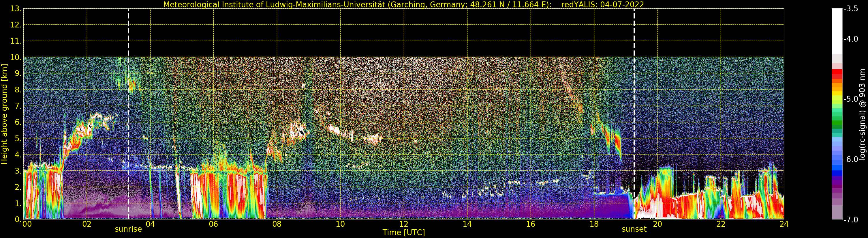Click the 10 km height axis label

(x=15, y=57)
